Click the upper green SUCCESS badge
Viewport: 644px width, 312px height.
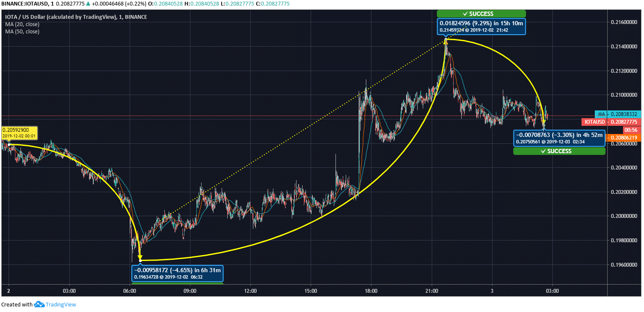click(x=481, y=14)
